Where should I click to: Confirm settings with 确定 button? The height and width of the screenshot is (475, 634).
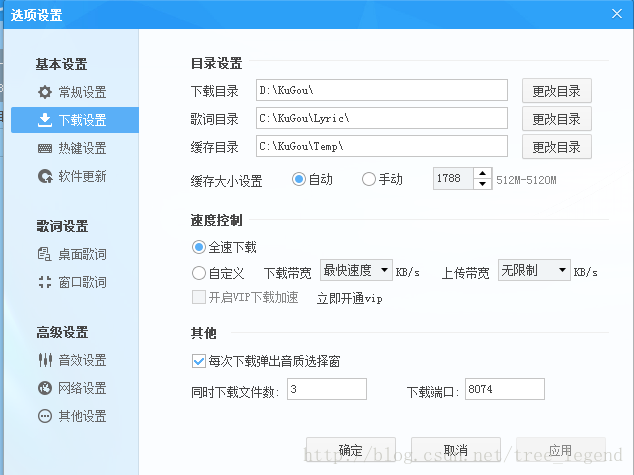click(351, 450)
